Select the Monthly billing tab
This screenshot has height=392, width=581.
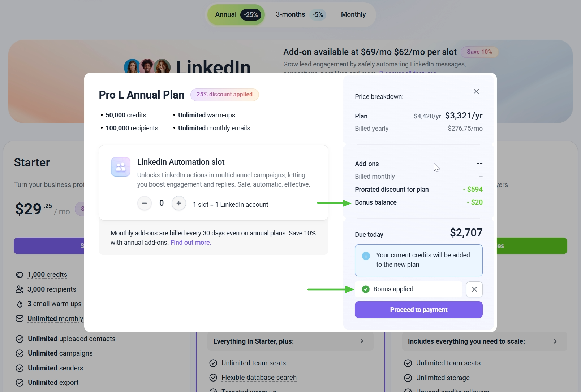[353, 14]
